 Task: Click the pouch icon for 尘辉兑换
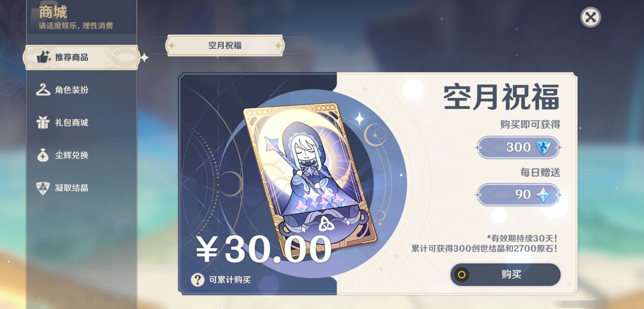[x=43, y=155]
